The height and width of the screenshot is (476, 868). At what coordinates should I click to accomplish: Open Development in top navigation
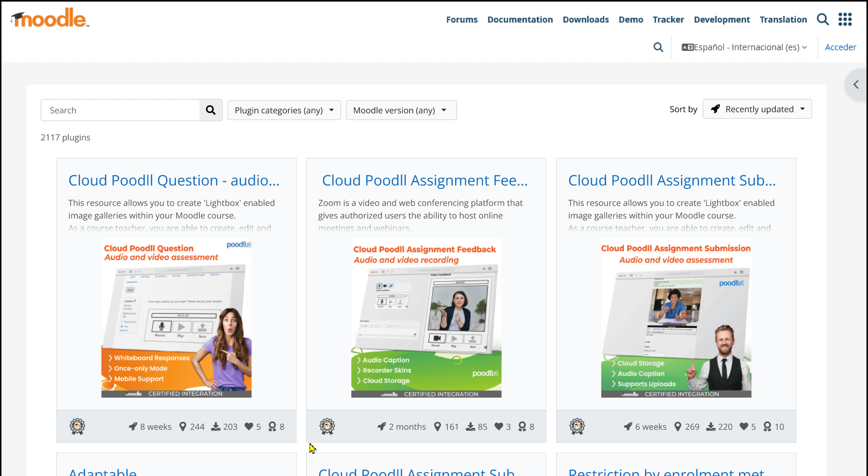tap(722, 20)
